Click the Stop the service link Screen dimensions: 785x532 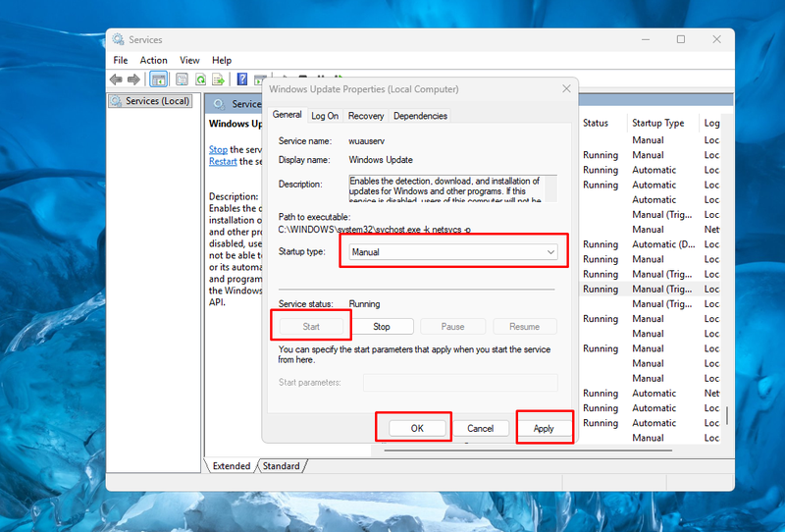click(x=218, y=149)
